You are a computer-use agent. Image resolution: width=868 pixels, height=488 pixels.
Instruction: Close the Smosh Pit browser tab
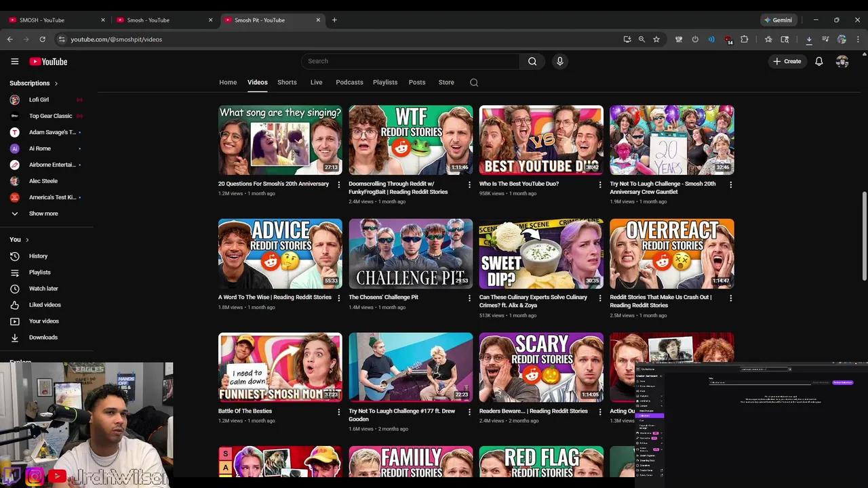tap(318, 20)
